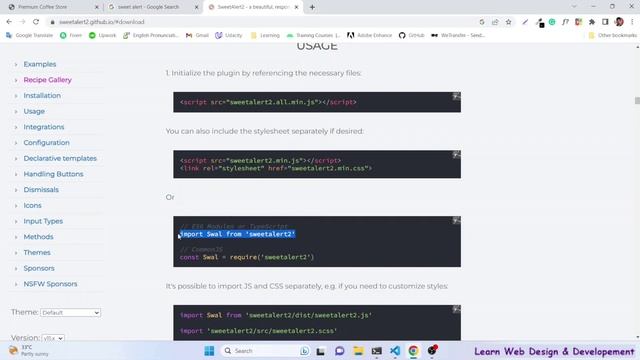
Task: Open File Explorer from the taskbar
Action: [358, 351]
